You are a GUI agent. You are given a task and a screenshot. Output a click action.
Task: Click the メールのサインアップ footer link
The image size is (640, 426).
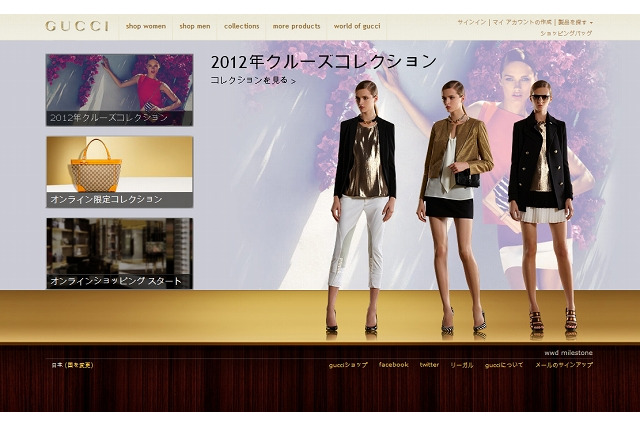(564, 365)
